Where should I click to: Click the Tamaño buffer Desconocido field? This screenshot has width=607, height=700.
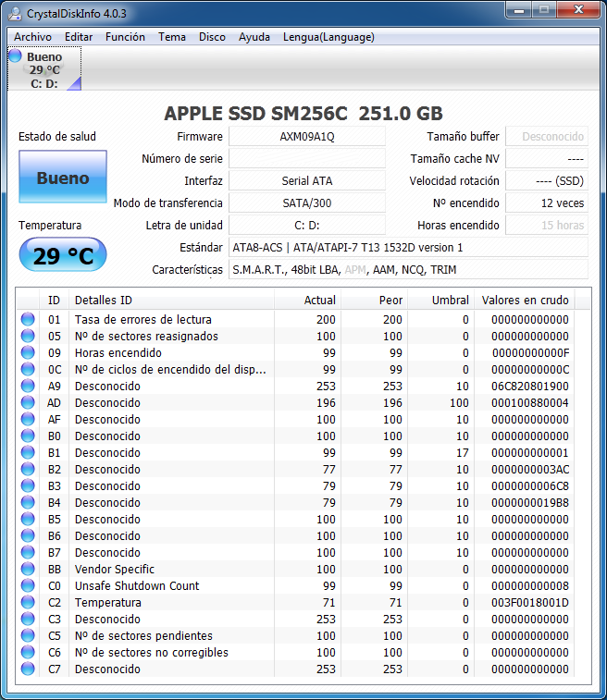547,136
